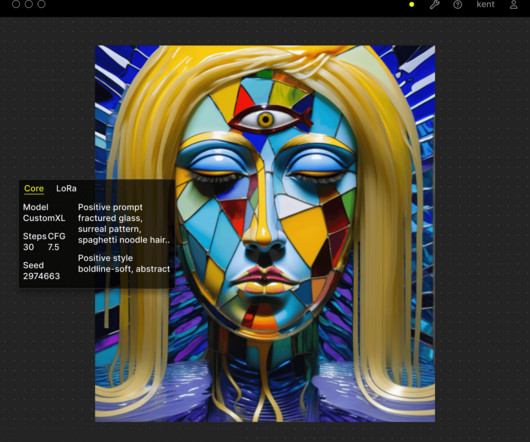
Task: Click the seed number 2974663
Action: click(41, 276)
